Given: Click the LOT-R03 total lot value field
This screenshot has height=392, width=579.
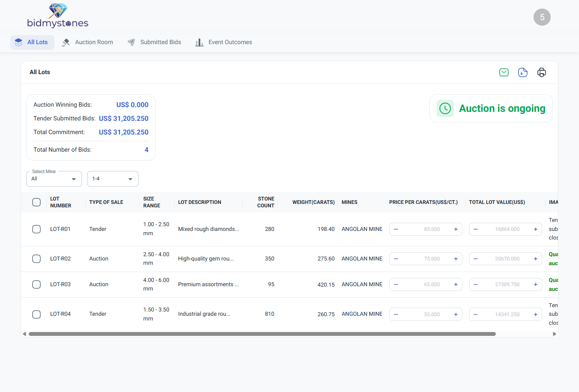Looking at the screenshot, I should [506, 284].
